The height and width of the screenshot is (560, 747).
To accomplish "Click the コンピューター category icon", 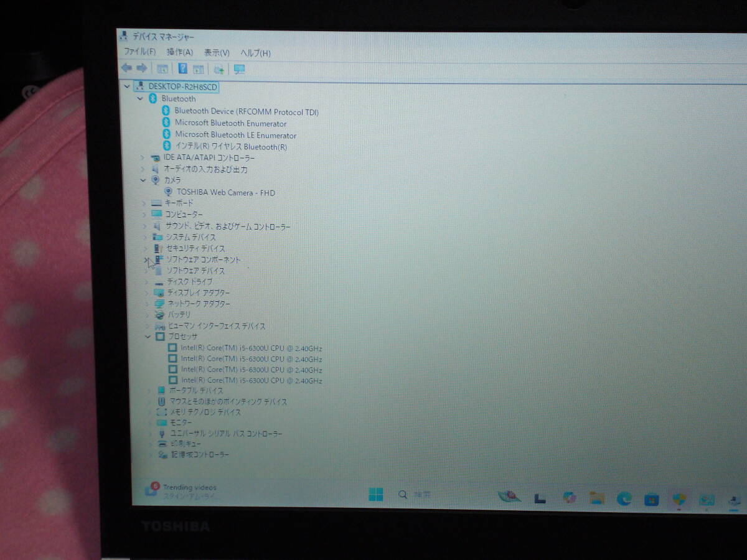I will (157, 214).
